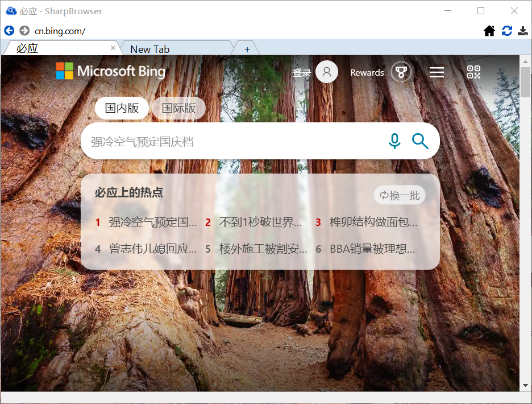Close the 必应 tab
Screen dimensions: 532x404
113,48
